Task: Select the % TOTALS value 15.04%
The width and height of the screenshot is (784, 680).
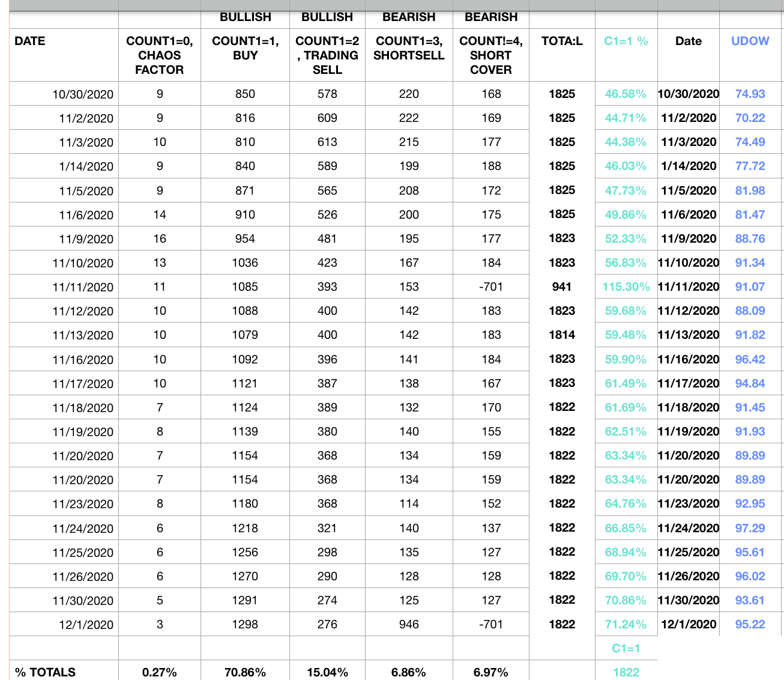Action: [327, 672]
